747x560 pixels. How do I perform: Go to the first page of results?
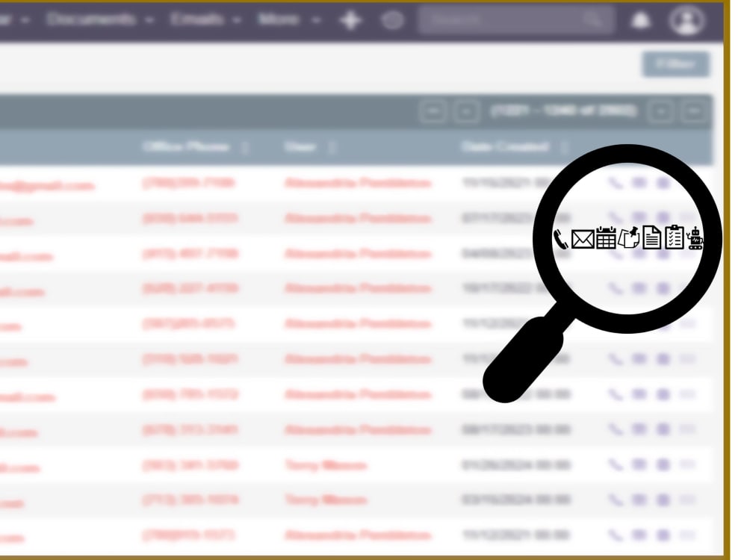point(433,111)
